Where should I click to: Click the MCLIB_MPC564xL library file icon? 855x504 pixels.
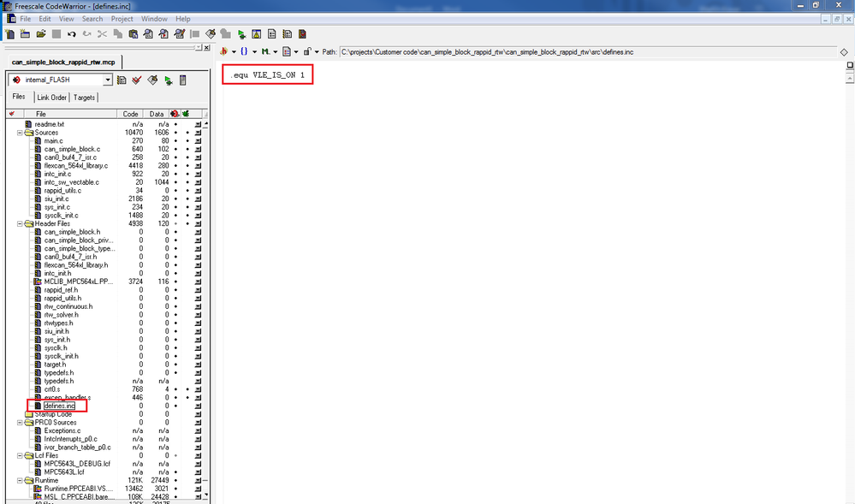(x=38, y=282)
